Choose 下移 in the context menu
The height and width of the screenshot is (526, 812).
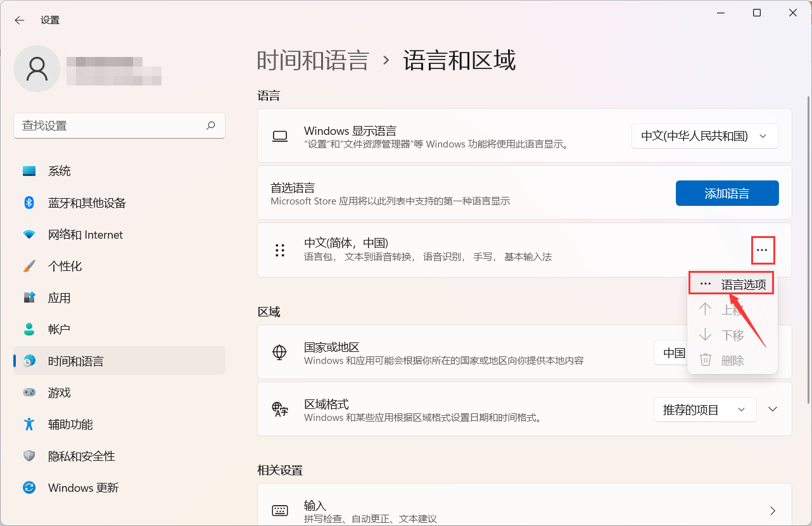(x=732, y=335)
